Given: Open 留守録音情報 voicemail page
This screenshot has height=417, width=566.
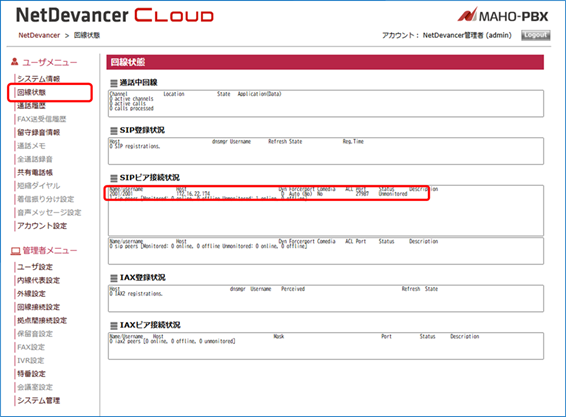Looking at the screenshot, I should tap(39, 132).
